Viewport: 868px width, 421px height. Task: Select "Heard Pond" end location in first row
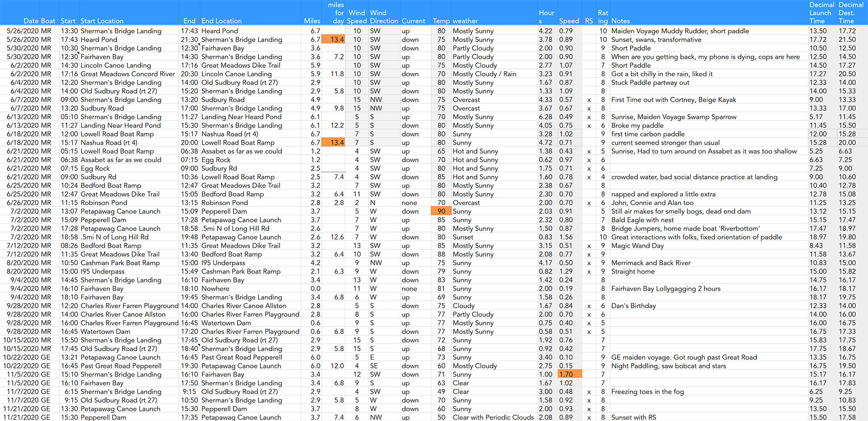click(x=219, y=31)
